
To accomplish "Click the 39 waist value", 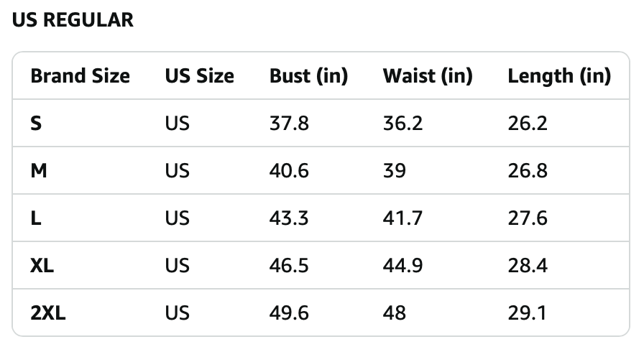I will tap(395, 171).
